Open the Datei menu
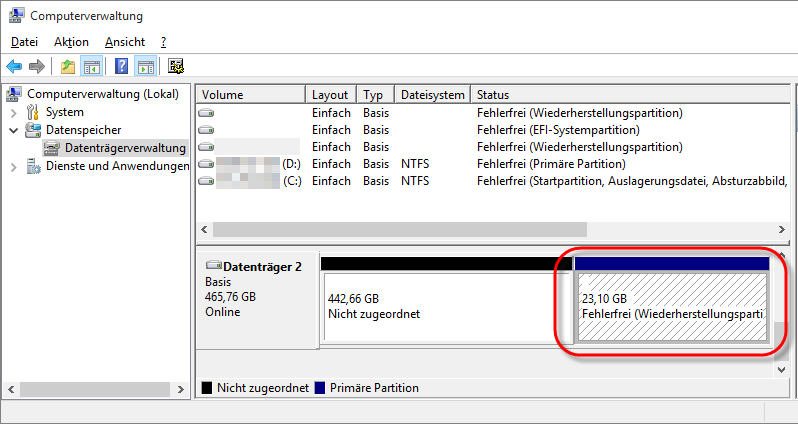This screenshot has height=424, width=798. (25, 42)
